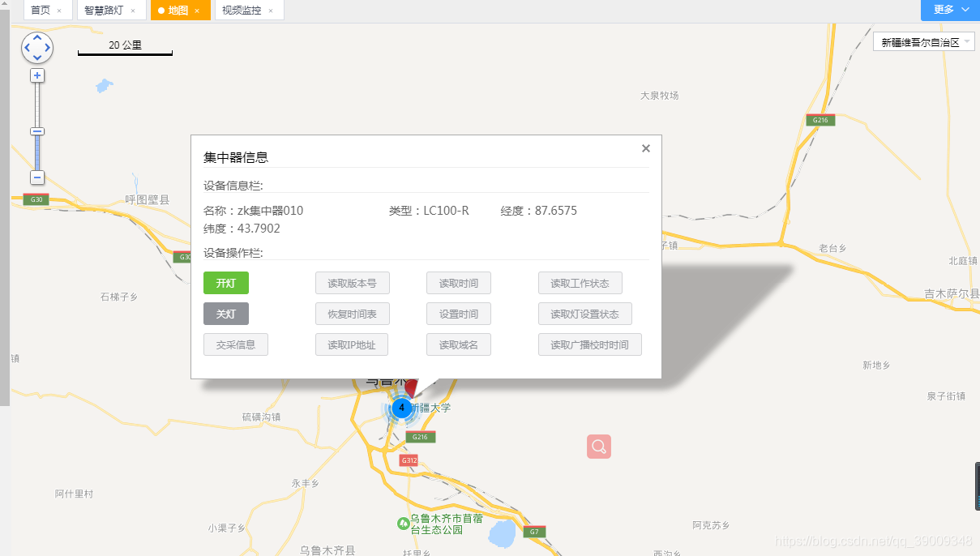
Task: Click the gray 关灯 button
Action: pos(226,314)
